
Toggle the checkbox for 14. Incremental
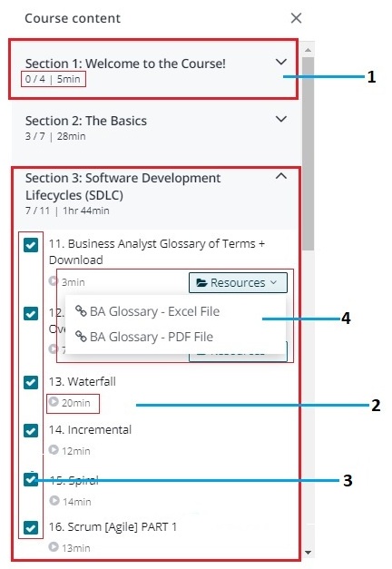coord(31,431)
